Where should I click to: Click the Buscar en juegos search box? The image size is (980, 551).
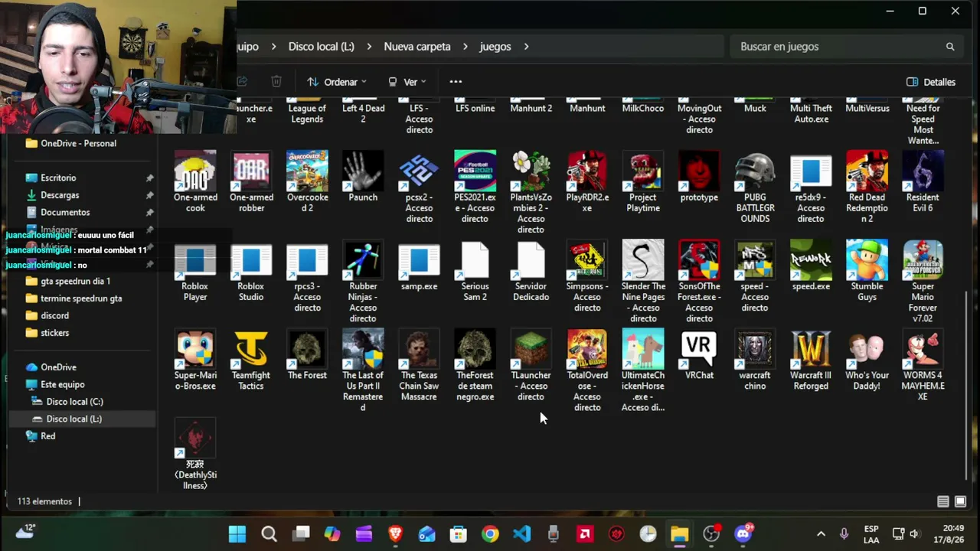pos(847,47)
